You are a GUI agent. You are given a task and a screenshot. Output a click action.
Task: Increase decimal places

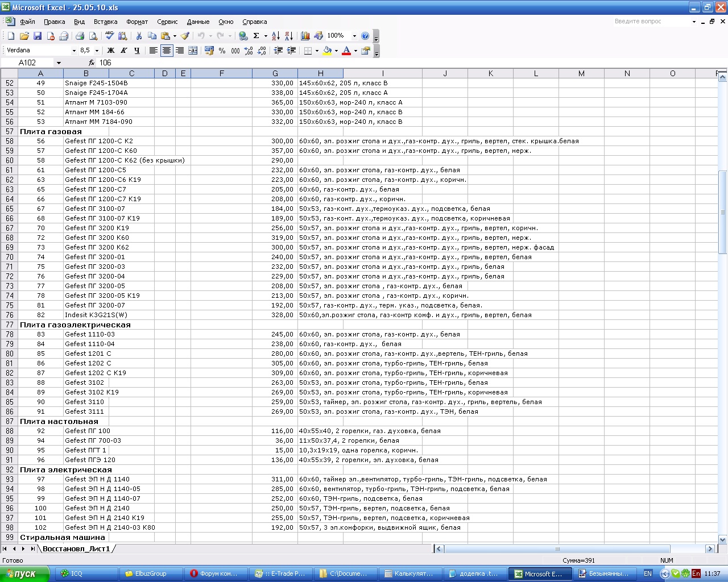pyautogui.click(x=249, y=51)
